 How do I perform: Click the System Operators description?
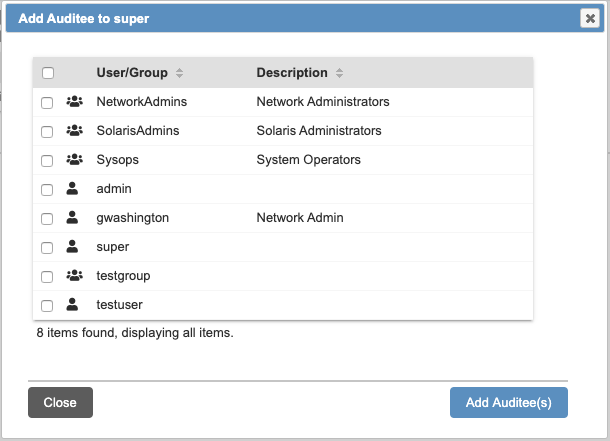309,160
